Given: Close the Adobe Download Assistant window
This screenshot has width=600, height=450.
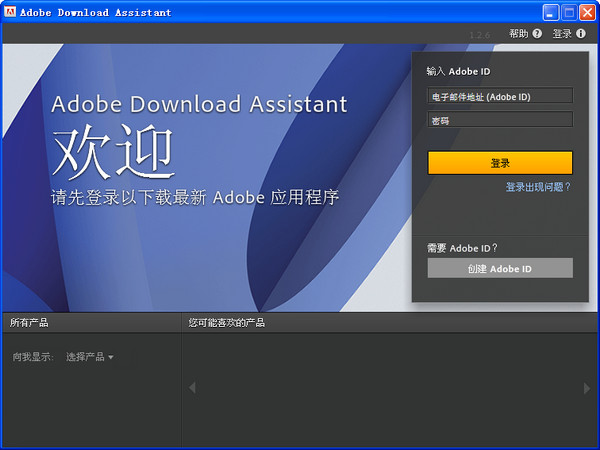Looking at the screenshot, I should pyautogui.click(x=587, y=12).
